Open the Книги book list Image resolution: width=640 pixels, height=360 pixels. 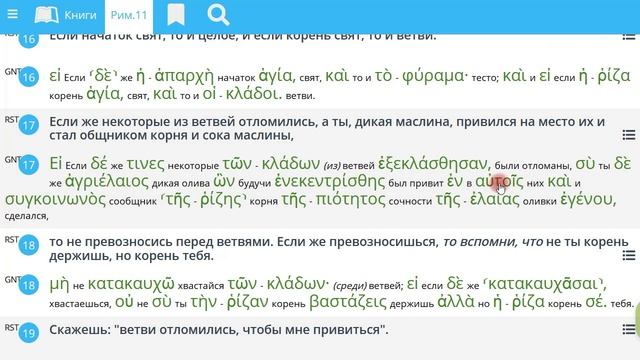[66, 16]
